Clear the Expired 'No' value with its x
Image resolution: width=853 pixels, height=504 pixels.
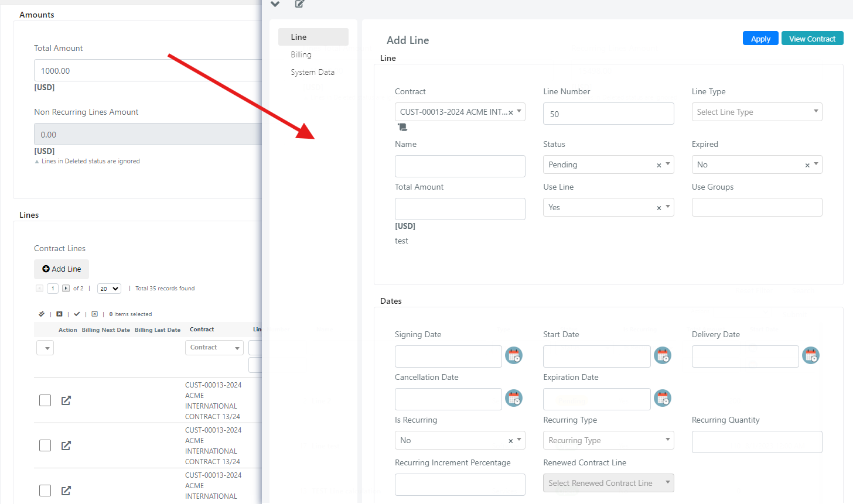click(807, 165)
